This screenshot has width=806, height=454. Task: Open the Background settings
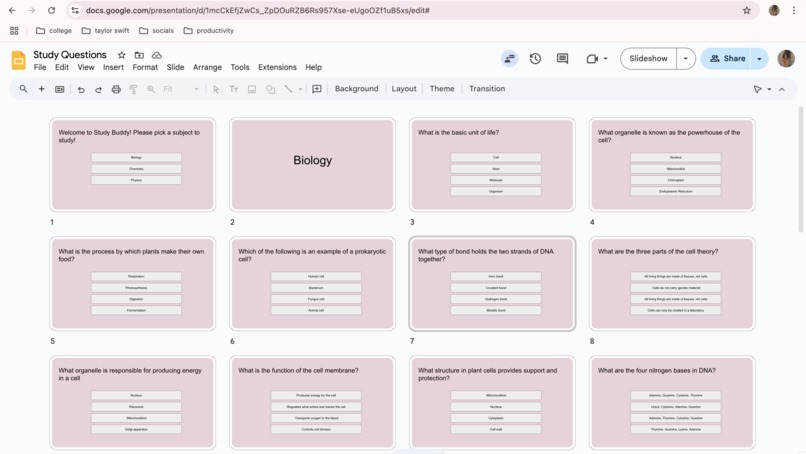click(x=356, y=88)
